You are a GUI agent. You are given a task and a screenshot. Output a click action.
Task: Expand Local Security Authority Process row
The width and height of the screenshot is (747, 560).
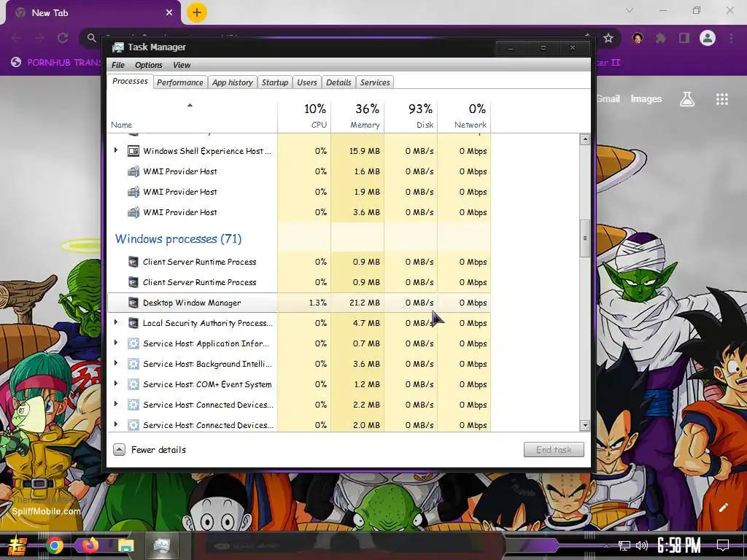116,322
